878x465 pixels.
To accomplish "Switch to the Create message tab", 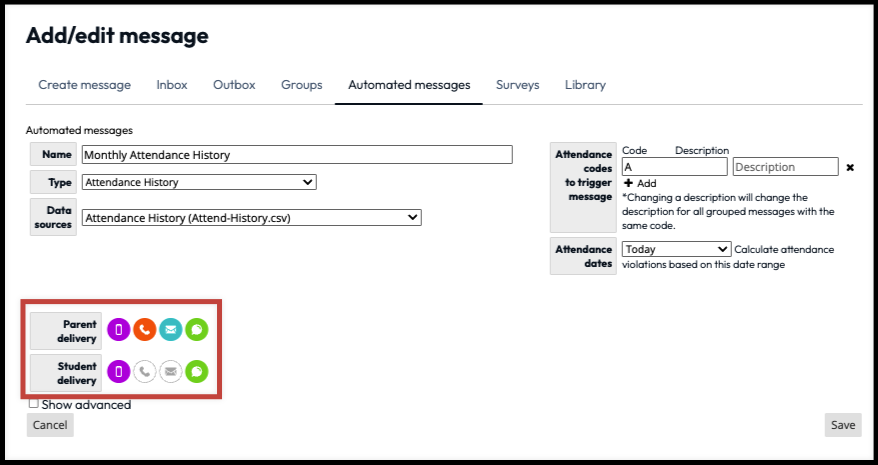I will pyautogui.click(x=84, y=85).
